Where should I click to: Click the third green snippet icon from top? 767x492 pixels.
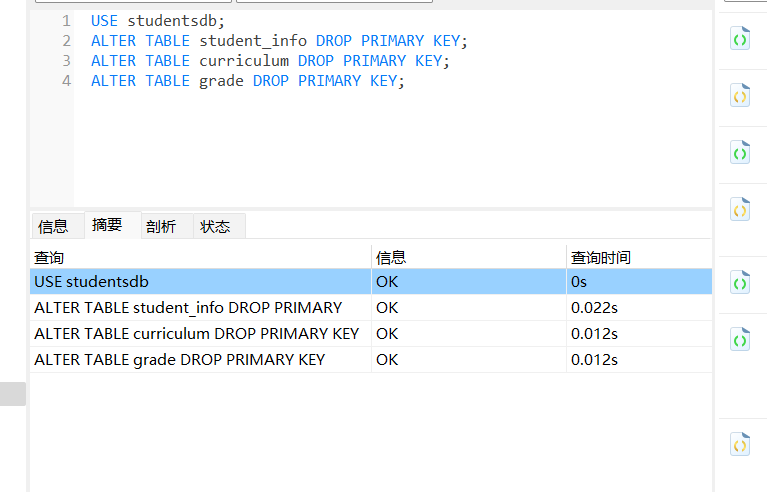[x=739, y=284]
